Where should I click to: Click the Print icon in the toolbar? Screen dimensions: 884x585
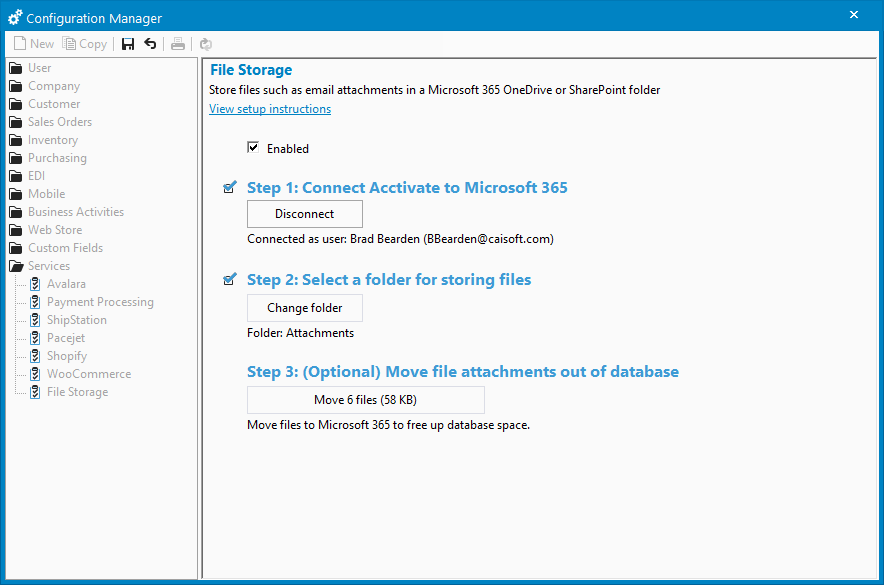(x=178, y=43)
